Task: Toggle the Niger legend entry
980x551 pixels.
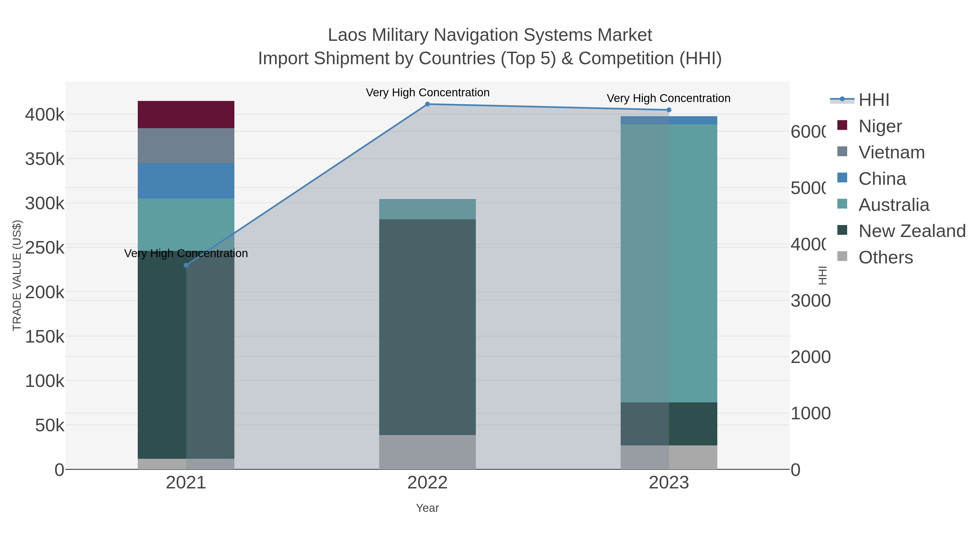Action: tap(869, 126)
